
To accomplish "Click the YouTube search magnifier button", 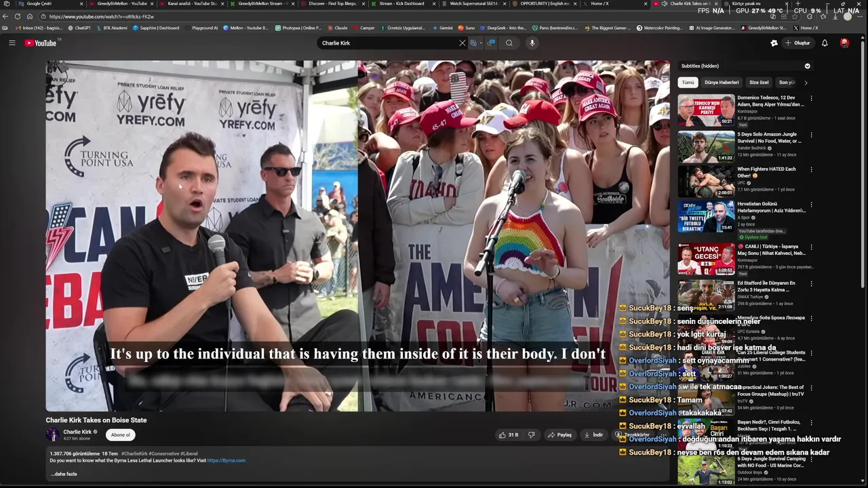I will coord(509,43).
